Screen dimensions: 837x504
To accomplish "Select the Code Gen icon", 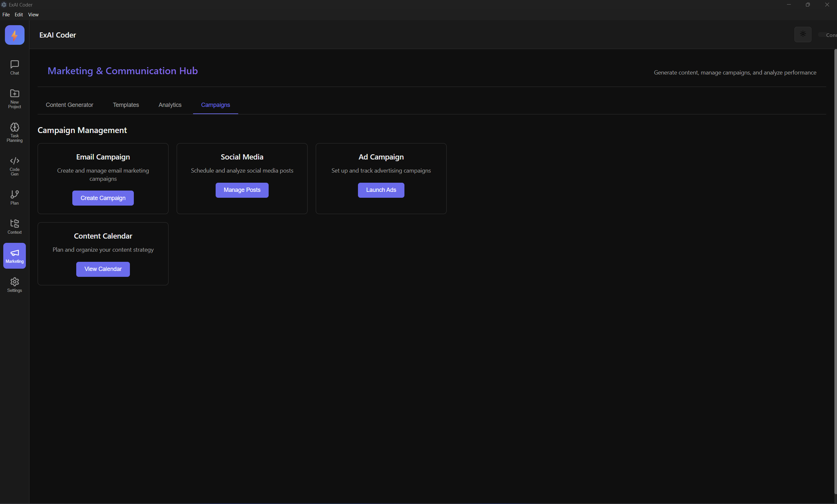I will pos(14,166).
